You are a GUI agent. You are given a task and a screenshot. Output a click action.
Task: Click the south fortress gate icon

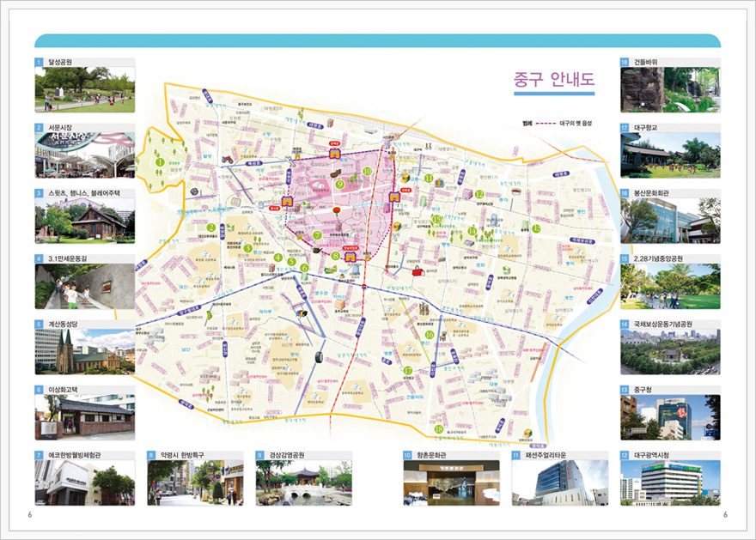point(350,256)
